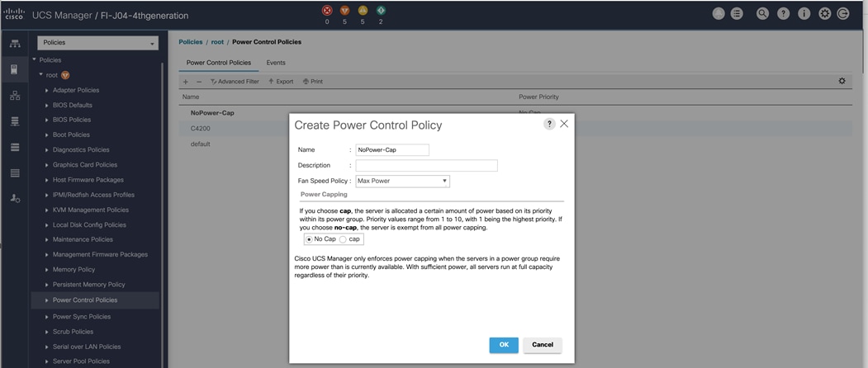
Task: Select KVM Management Policies tree item
Action: tap(91, 210)
